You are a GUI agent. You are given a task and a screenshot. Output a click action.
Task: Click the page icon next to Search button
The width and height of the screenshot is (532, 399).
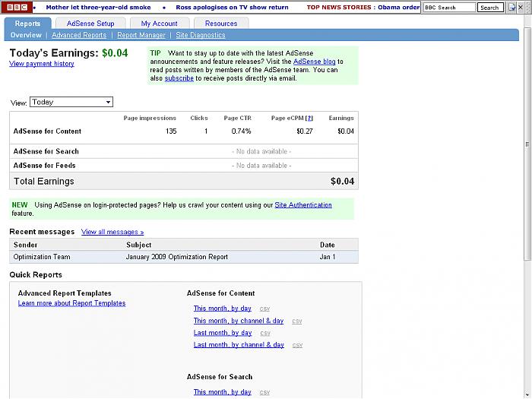(x=511, y=7)
